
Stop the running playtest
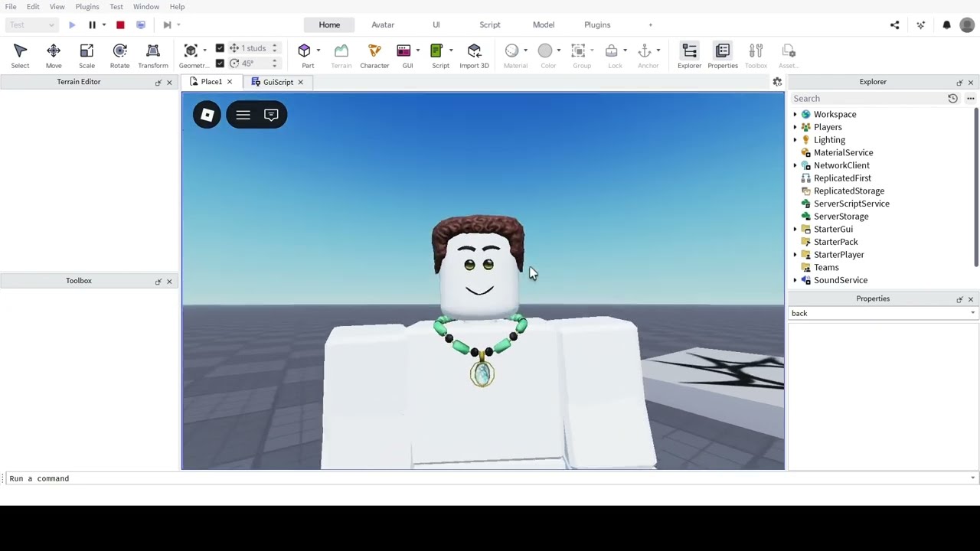tap(120, 24)
